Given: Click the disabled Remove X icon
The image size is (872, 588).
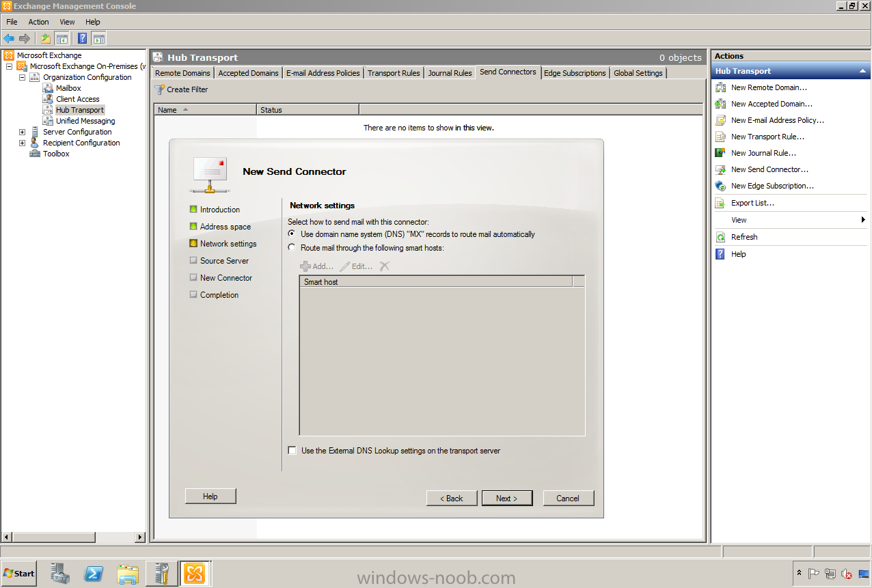Looking at the screenshot, I should 385,266.
